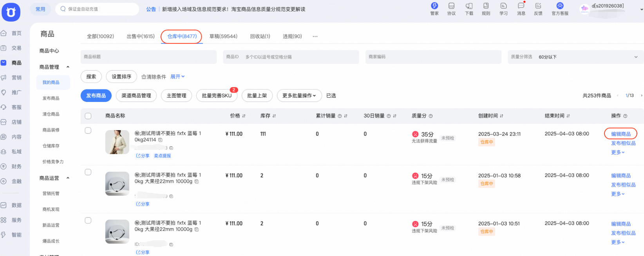Check the 消息 messages icon
Image resolution: width=644 pixels, height=256 pixels.
coord(521,6)
